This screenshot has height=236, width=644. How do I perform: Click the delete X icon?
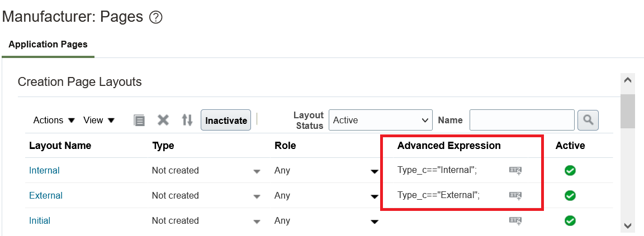[163, 120]
